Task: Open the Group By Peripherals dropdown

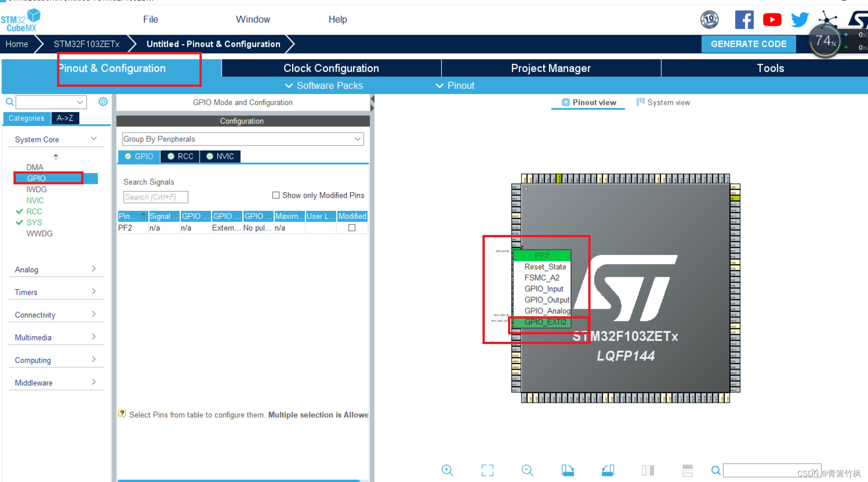Action: coord(242,139)
